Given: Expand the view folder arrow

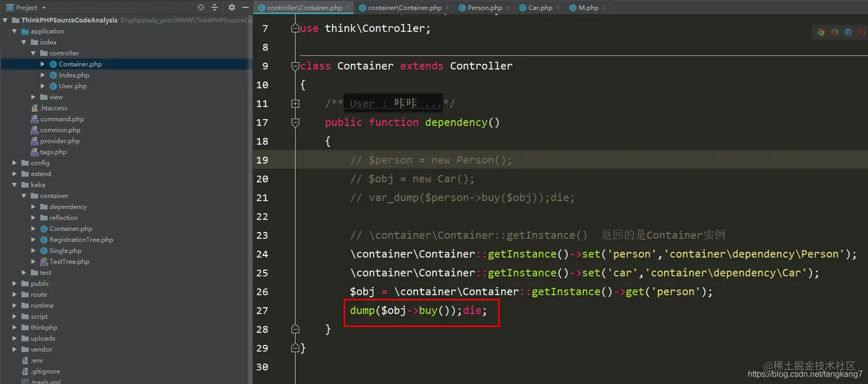Looking at the screenshot, I should click(33, 97).
